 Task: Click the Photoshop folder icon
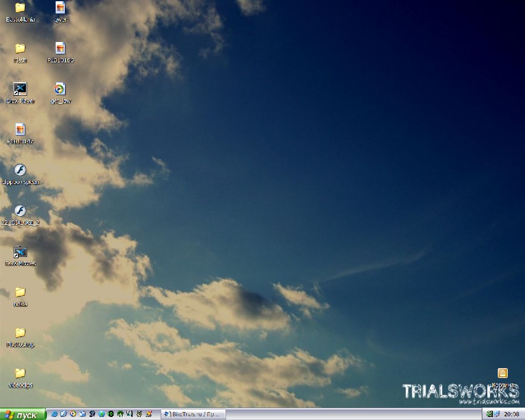(x=20, y=333)
